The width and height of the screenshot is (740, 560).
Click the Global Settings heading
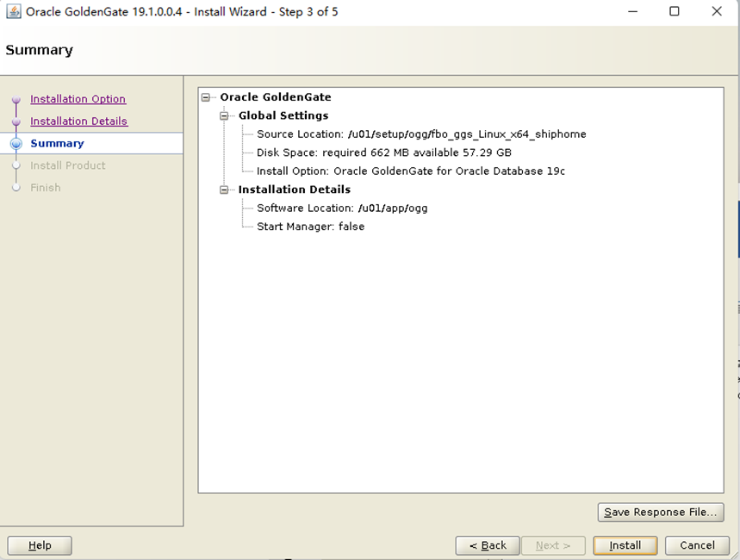click(283, 115)
